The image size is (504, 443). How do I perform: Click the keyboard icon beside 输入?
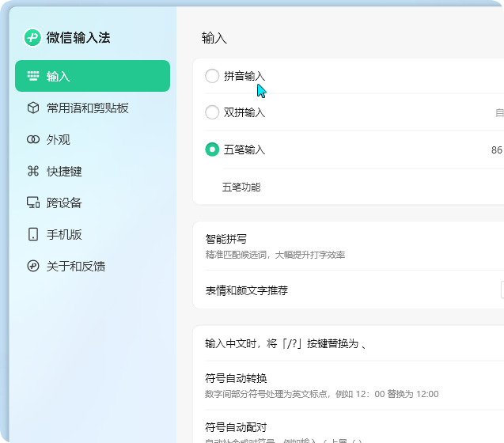point(32,76)
